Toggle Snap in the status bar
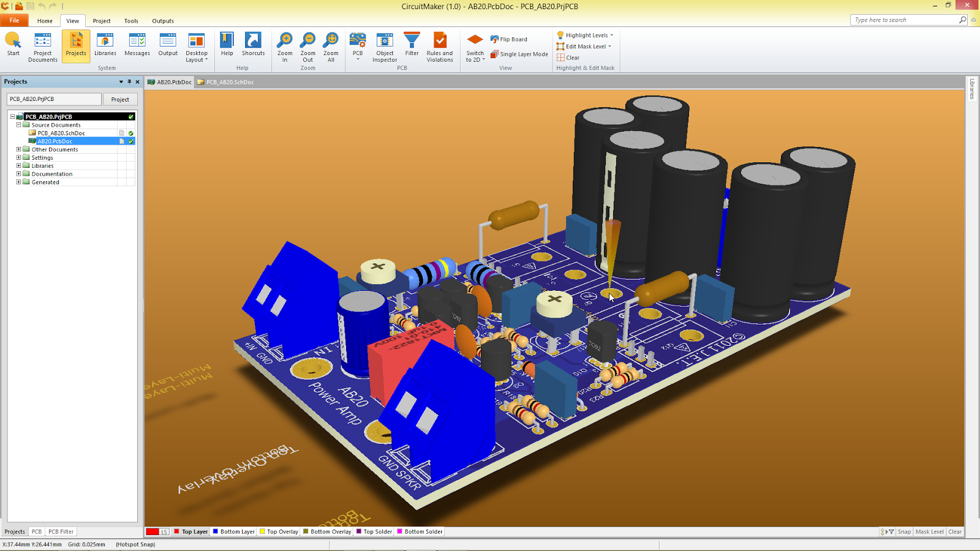The image size is (980, 551). (904, 531)
